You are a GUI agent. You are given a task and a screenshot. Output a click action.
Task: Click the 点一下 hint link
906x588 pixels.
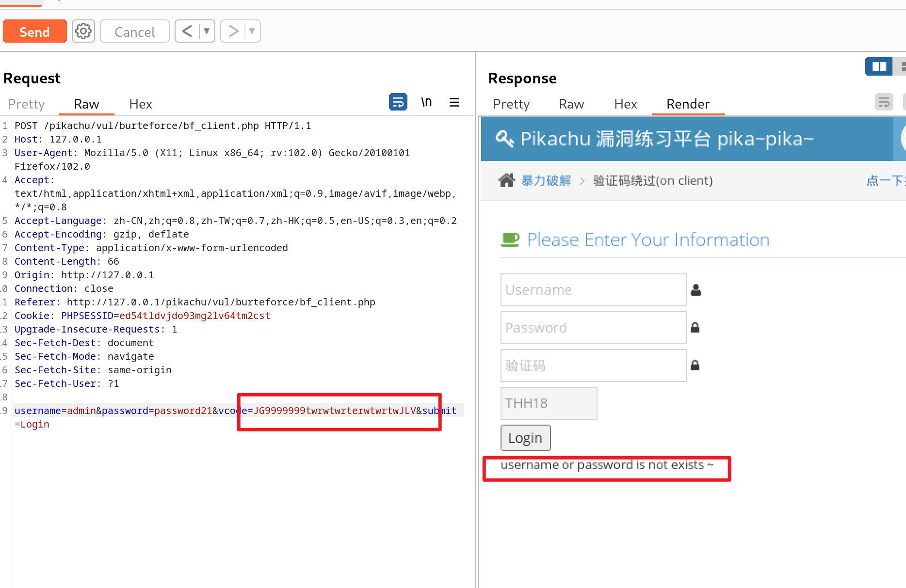(886, 181)
